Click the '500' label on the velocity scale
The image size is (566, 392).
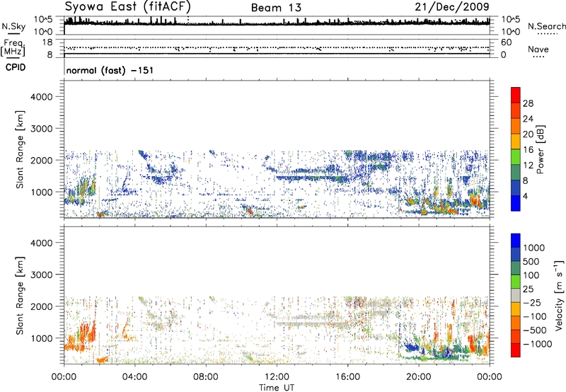click(x=532, y=262)
